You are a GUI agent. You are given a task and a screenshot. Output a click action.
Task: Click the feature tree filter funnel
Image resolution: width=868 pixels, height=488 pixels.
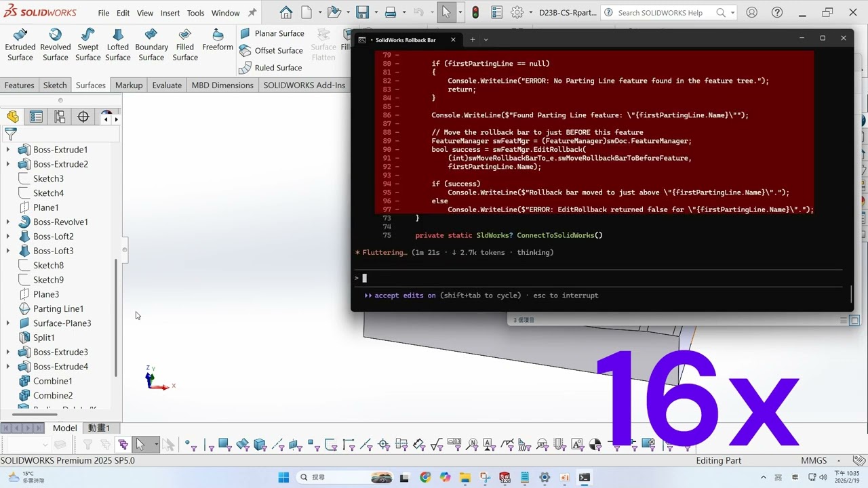click(10, 134)
